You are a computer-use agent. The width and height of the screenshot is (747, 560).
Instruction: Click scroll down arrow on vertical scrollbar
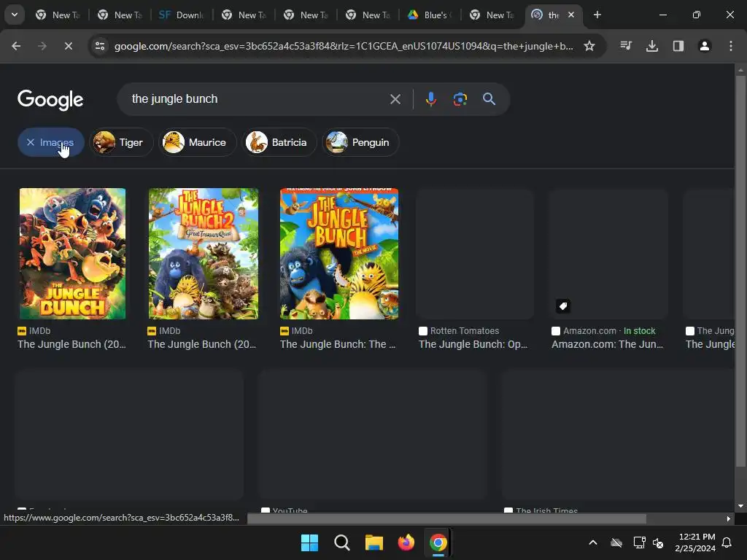[740, 506]
